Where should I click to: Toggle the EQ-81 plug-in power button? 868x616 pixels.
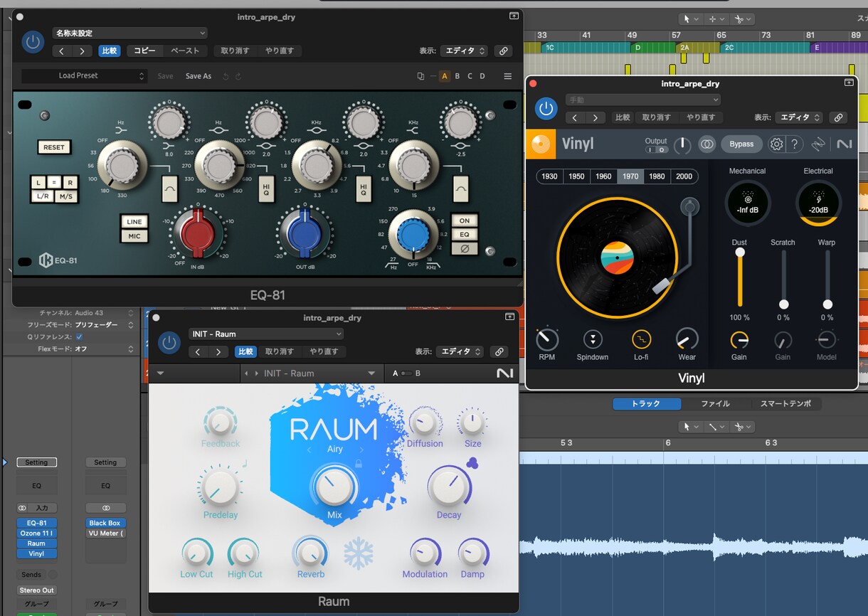point(33,42)
